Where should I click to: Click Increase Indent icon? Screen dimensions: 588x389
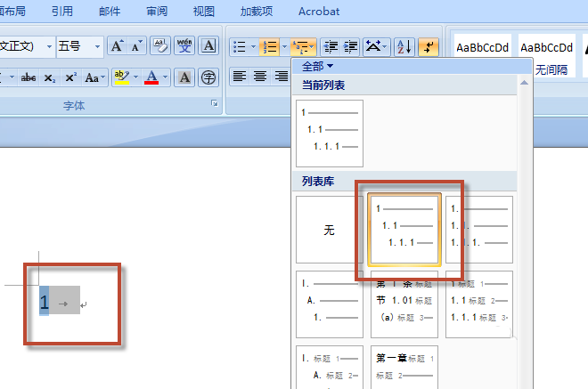pos(350,47)
